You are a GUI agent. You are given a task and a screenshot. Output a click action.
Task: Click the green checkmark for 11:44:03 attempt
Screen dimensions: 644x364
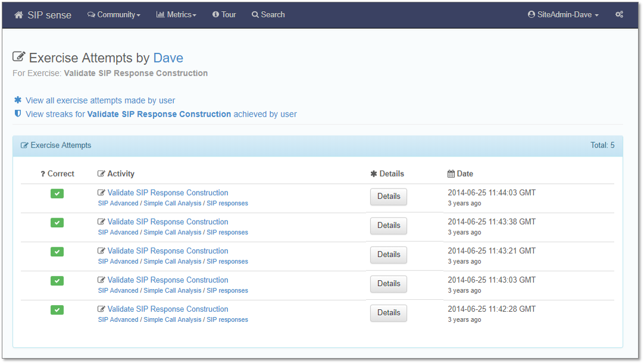point(57,193)
